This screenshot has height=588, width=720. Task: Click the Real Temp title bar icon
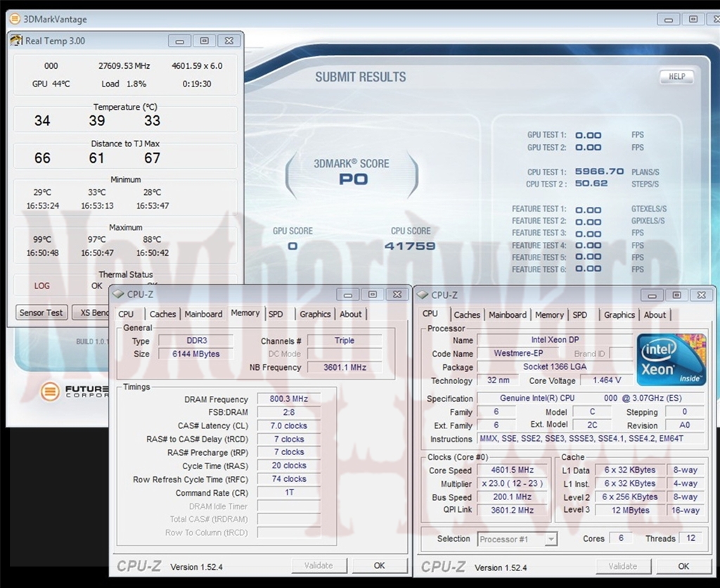point(17,40)
